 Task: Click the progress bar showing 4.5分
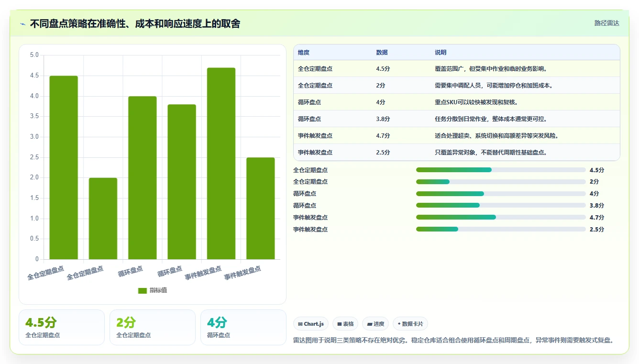501,170
